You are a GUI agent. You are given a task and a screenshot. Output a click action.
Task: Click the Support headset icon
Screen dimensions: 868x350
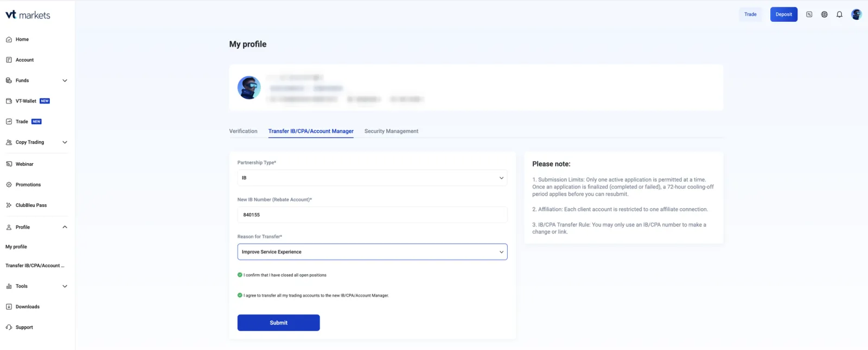click(x=9, y=328)
